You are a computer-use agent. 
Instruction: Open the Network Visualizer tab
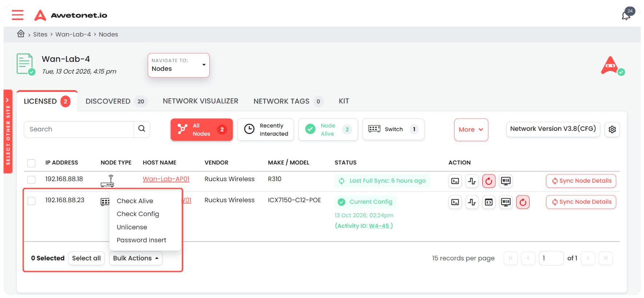click(200, 101)
